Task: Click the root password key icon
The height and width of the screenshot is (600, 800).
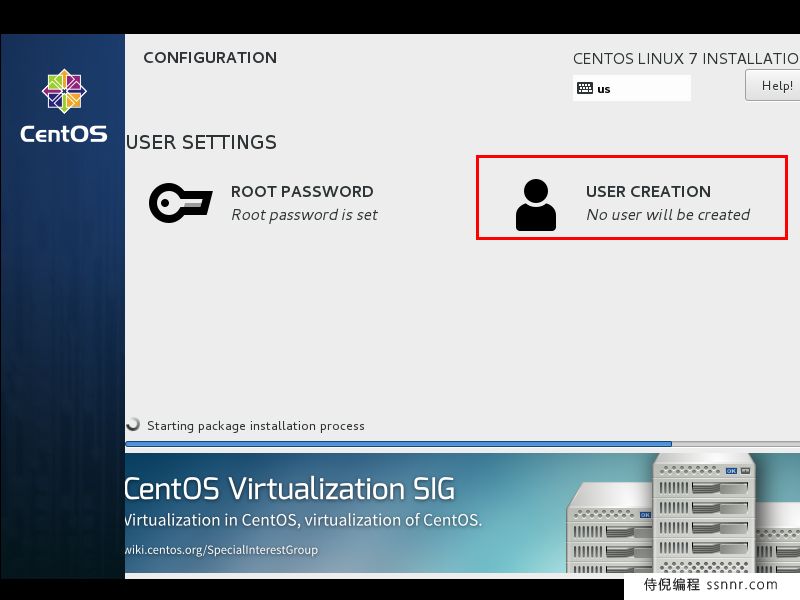Action: pyautogui.click(x=181, y=203)
